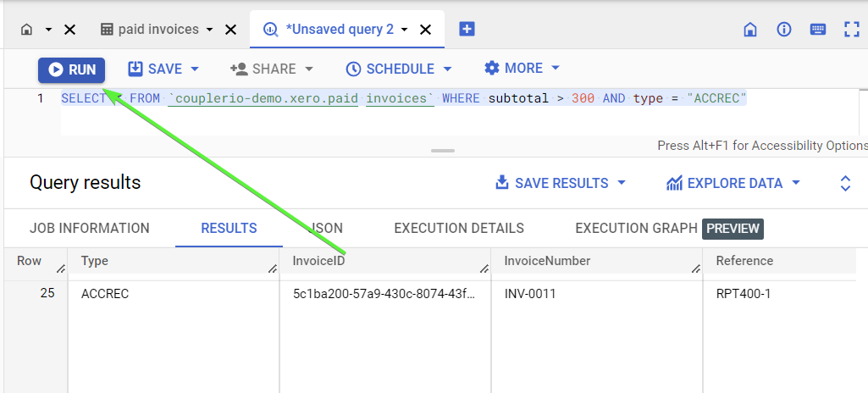The image size is (868, 393).
Task: Switch to the paid invoices tab
Action: tap(149, 30)
